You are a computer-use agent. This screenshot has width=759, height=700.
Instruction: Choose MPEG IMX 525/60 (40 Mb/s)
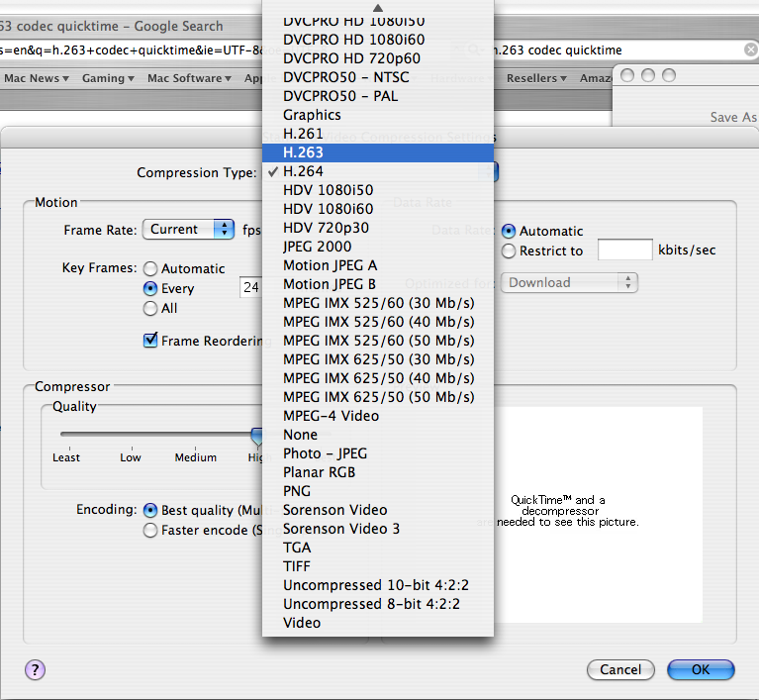(378, 322)
